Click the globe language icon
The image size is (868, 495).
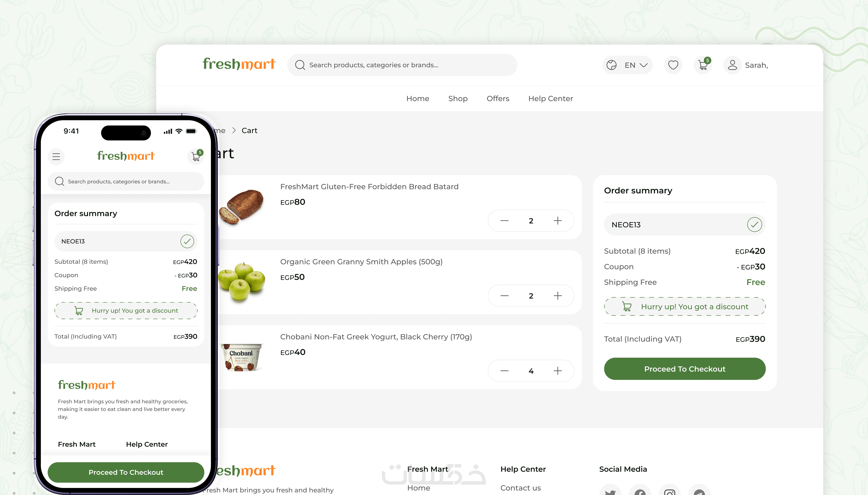612,65
